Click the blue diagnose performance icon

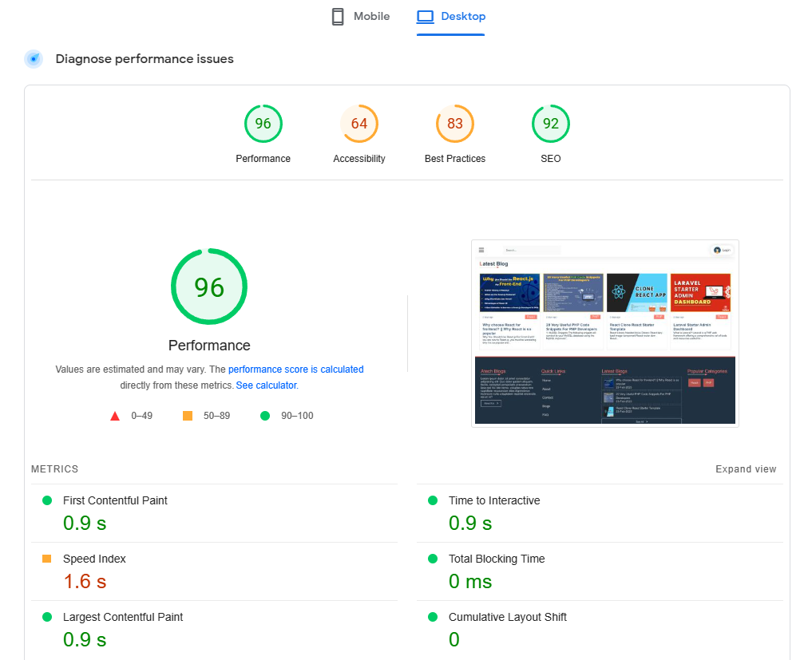34,59
